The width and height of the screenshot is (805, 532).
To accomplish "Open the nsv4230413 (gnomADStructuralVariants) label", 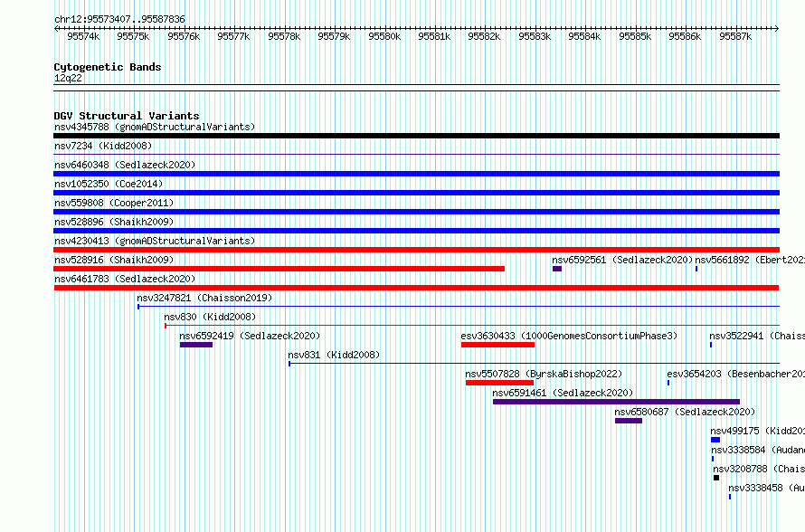I will point(155,241).
